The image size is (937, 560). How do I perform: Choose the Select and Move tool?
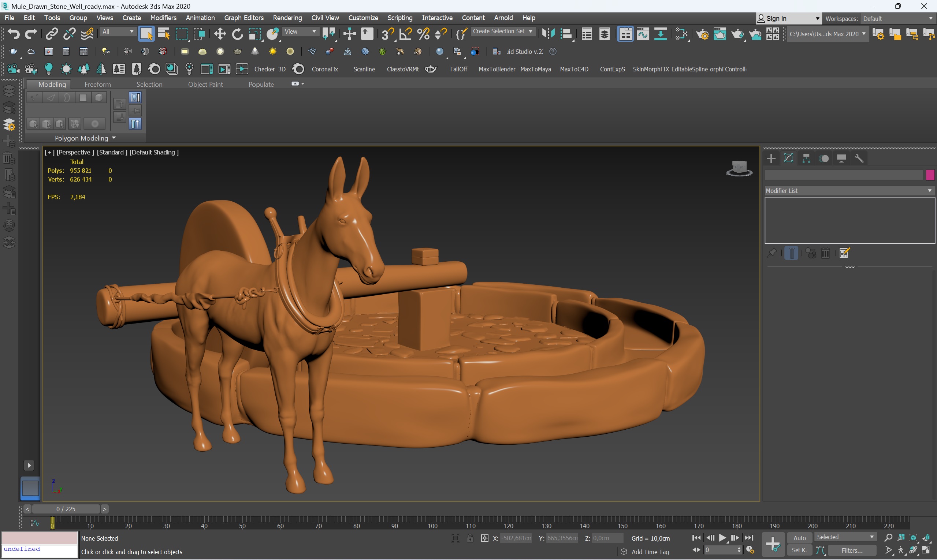click(x=220, y=34)
